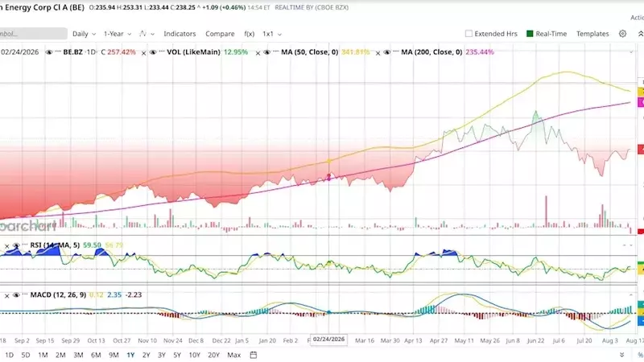Select the Max range
644x362 pixels.
click(233, 355)
